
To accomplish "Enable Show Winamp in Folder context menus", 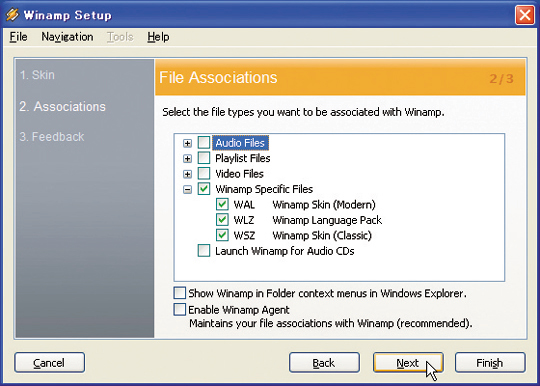I will (179, 293).
